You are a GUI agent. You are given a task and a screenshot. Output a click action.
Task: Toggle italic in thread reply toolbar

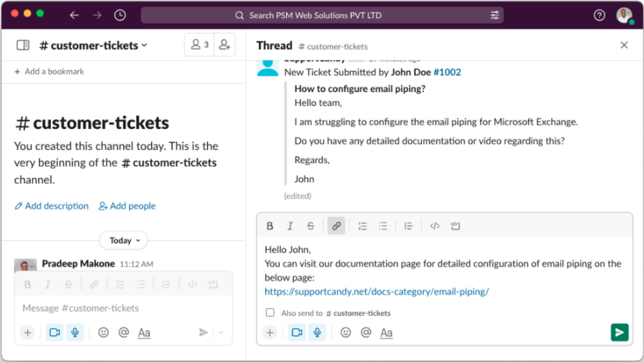pyautogui.click(x=290, y=226)
